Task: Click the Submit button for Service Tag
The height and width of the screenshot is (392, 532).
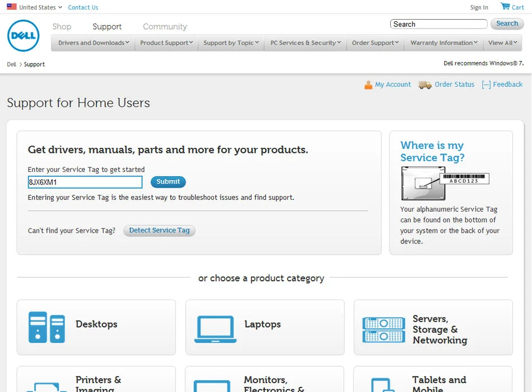Action: [x=168, y=181]
